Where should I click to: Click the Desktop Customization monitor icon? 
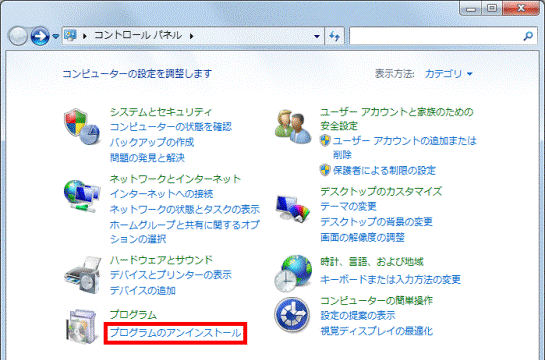[293, 208]
